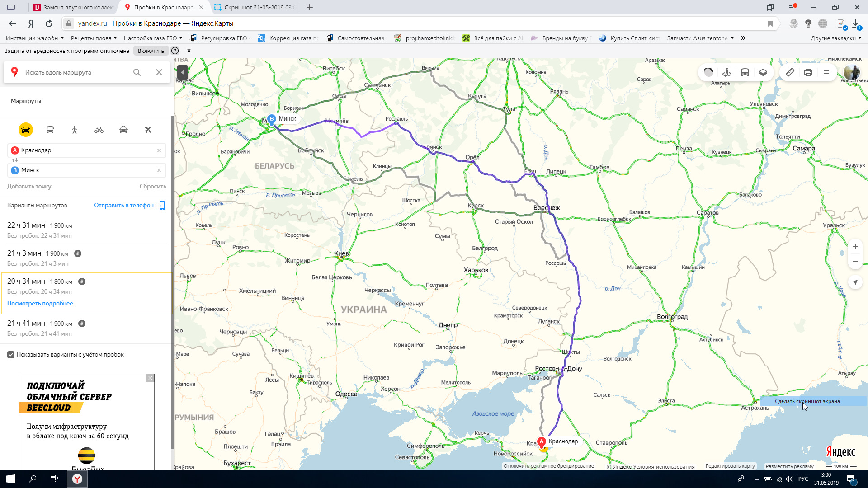Click Включить to enable malware protection
Screen dimensions: 868x488
(x=151, y=51)
